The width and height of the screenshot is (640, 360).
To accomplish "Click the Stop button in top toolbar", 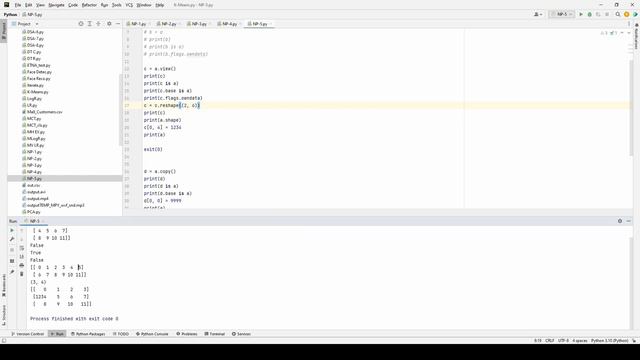I will click(x=607, y=14).
